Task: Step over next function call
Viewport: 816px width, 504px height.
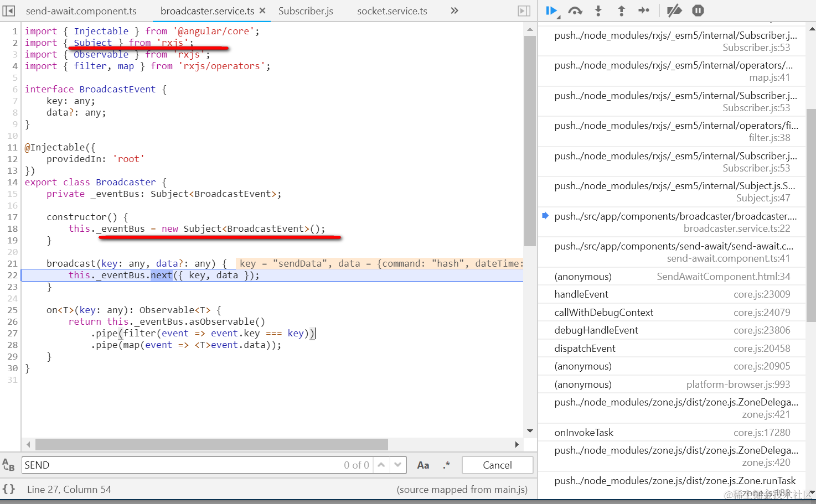Action: (575, 11)
